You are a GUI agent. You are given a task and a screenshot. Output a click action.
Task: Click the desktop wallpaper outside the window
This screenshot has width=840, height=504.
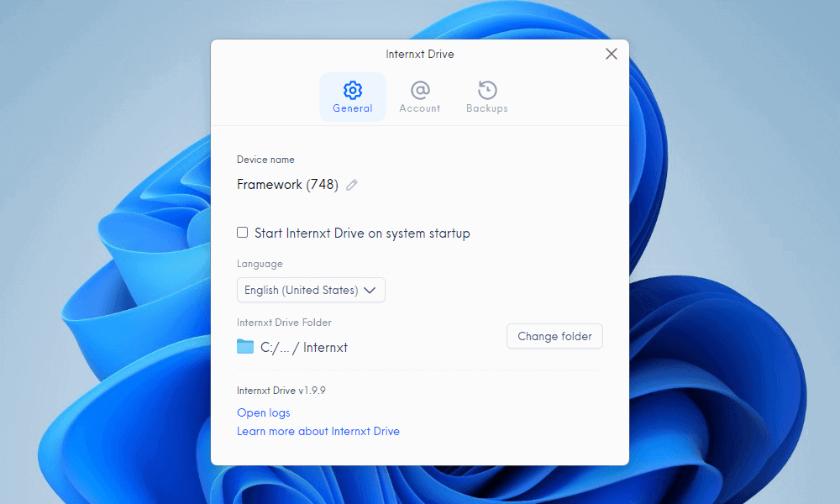101,252
